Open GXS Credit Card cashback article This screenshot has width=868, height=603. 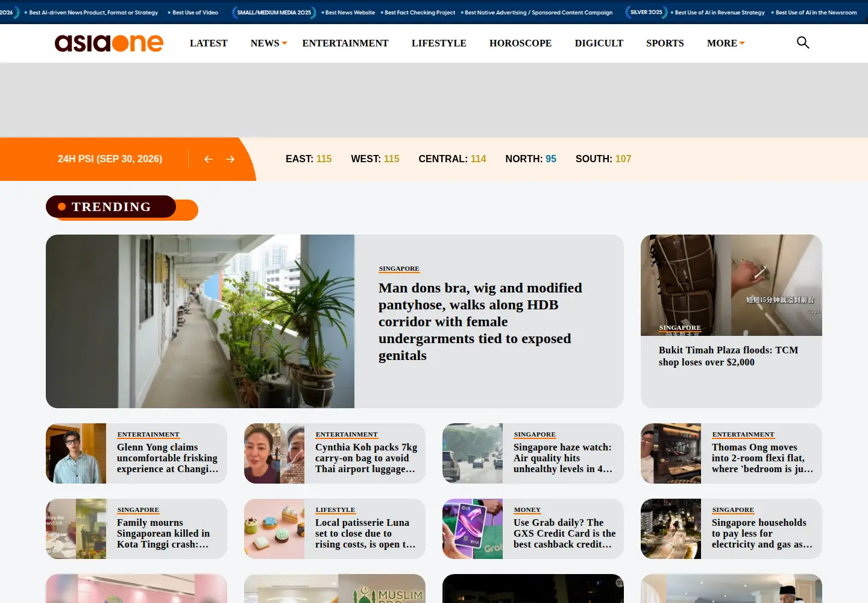(565, 534)
